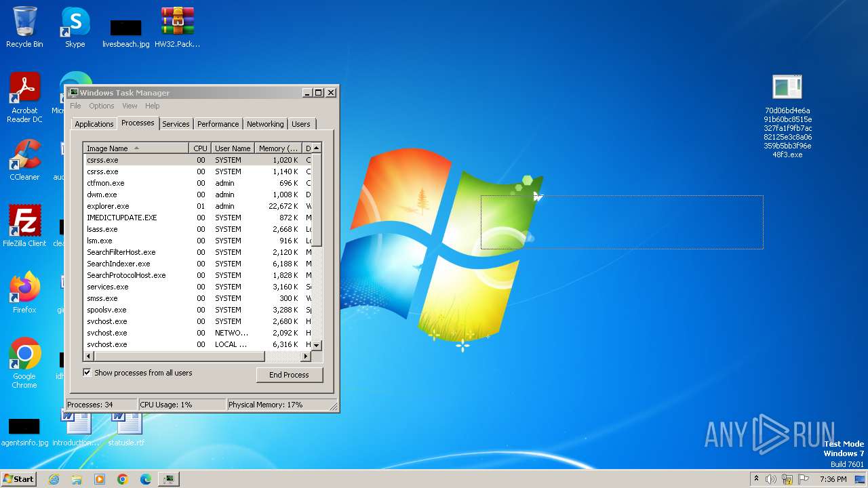Viewport: 868px width, 488px height.
Task: Select the statusle.rtf desktop file
Action: tap(126, 429)
